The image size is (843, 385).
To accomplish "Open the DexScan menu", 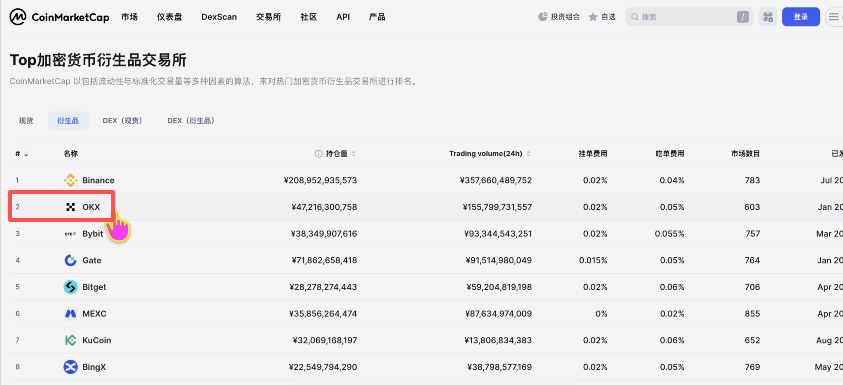I will 219,17.
